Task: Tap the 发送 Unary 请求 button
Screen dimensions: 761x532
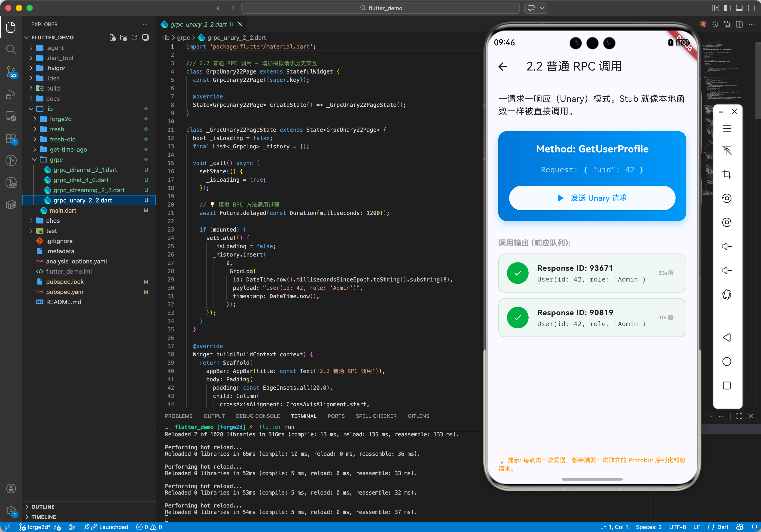Action: (592, 198)
